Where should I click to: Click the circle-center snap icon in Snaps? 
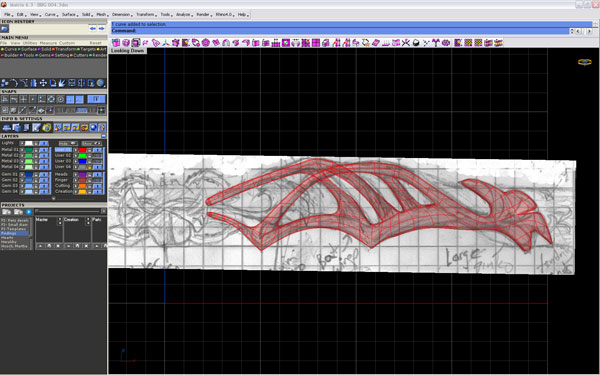coord(60,99)
